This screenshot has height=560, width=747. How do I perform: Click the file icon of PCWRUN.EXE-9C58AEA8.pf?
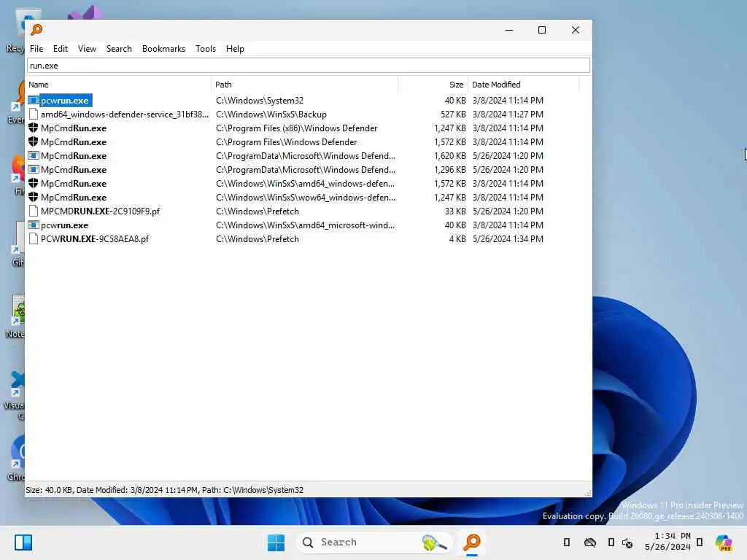coord(34,238)
